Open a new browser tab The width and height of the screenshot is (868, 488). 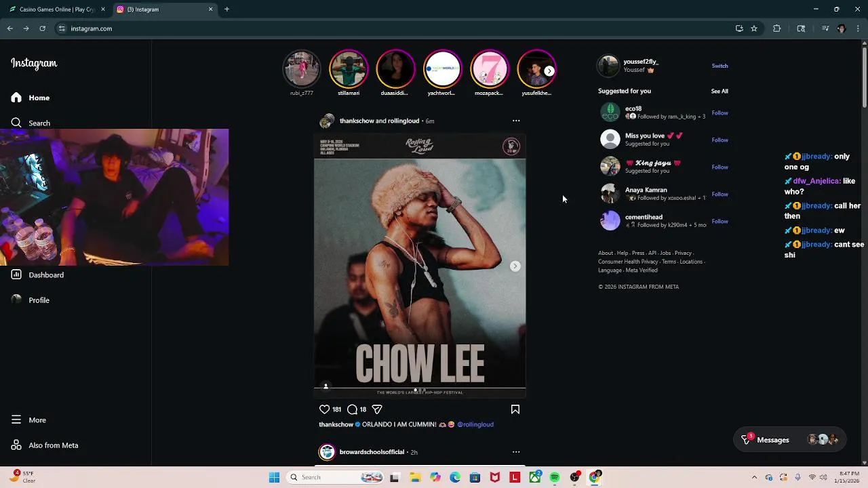(x=226, y=9)
